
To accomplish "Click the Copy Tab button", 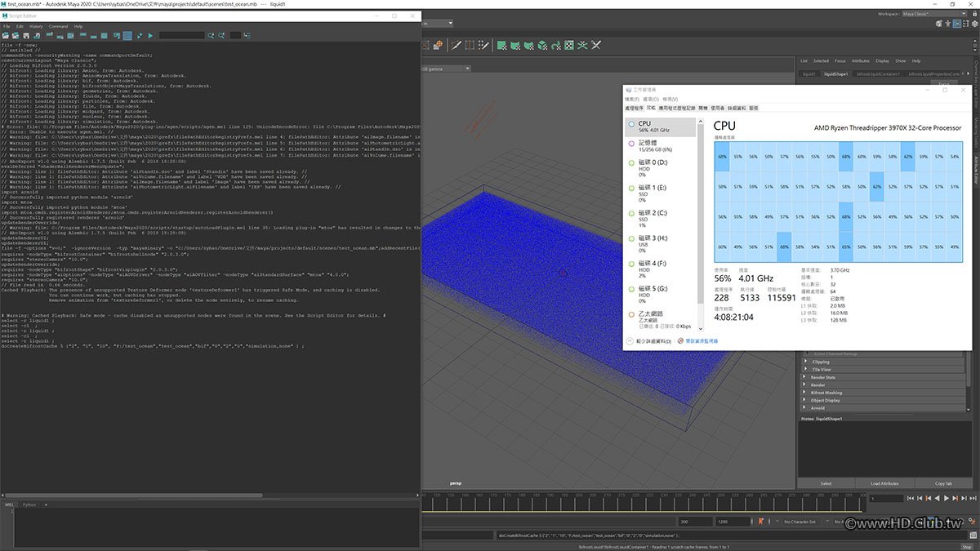I will pyautogui.click(x=943, y=483).
